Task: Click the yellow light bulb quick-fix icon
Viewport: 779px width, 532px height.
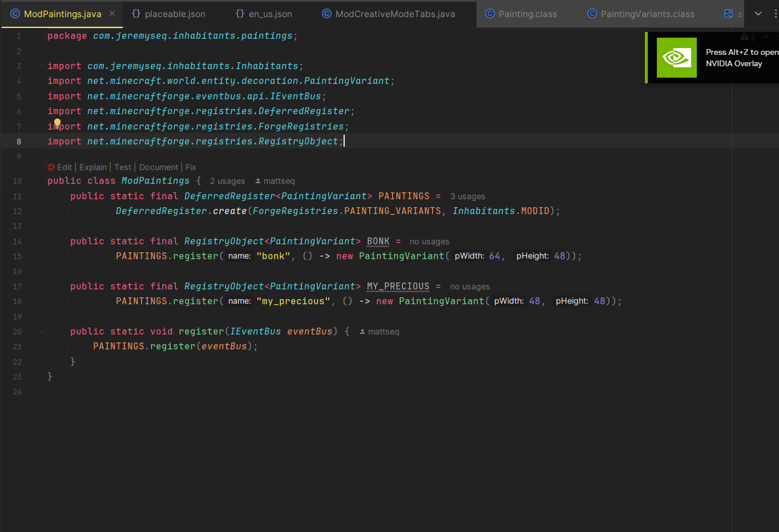Action: click(x=57, y=122)
